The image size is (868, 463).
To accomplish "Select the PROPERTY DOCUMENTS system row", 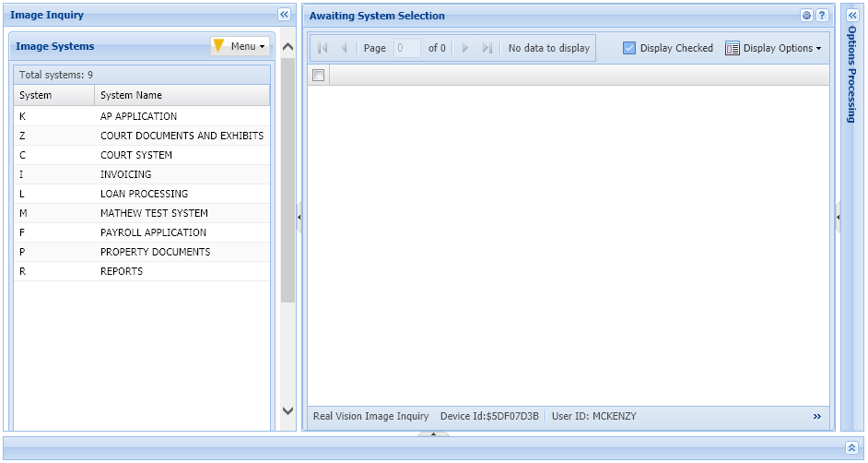I will click(x=142, y=252).
